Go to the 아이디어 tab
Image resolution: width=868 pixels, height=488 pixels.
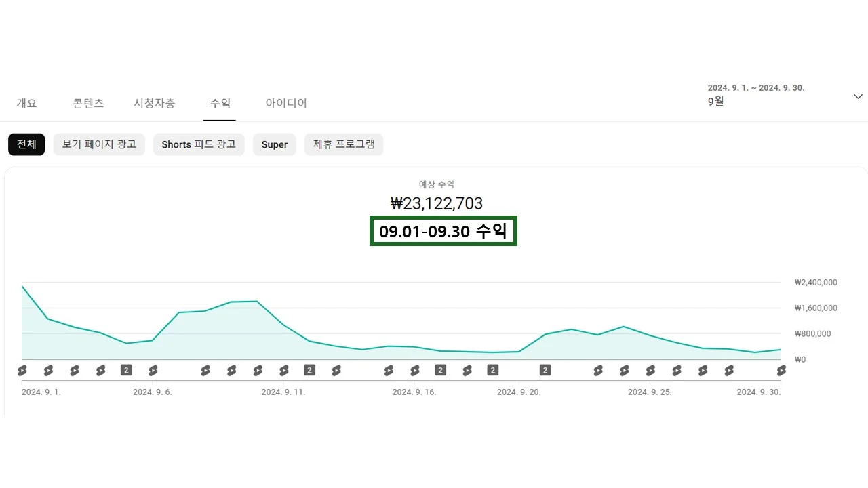coord(286,103)
